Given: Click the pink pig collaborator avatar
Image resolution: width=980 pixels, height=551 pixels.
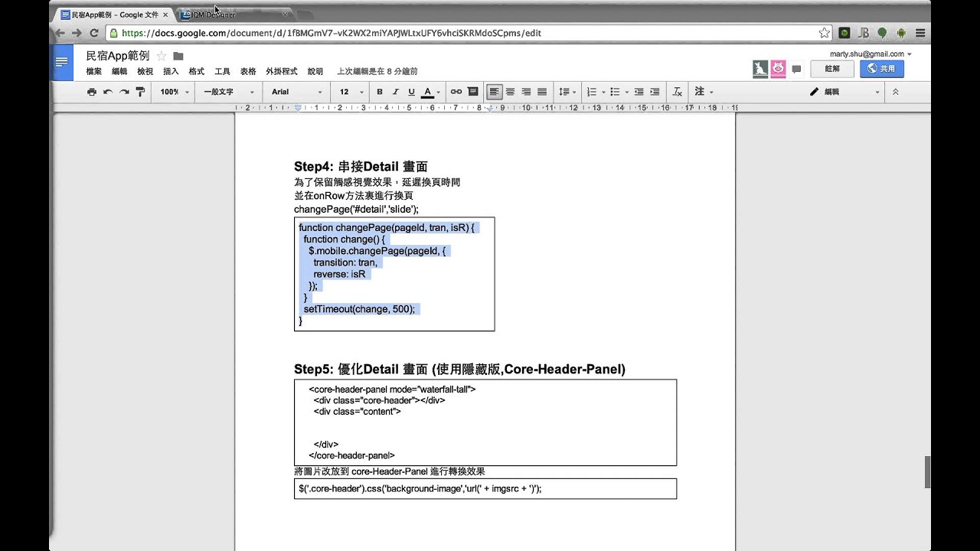Looking at the screenshot, I should click(779, 69).
